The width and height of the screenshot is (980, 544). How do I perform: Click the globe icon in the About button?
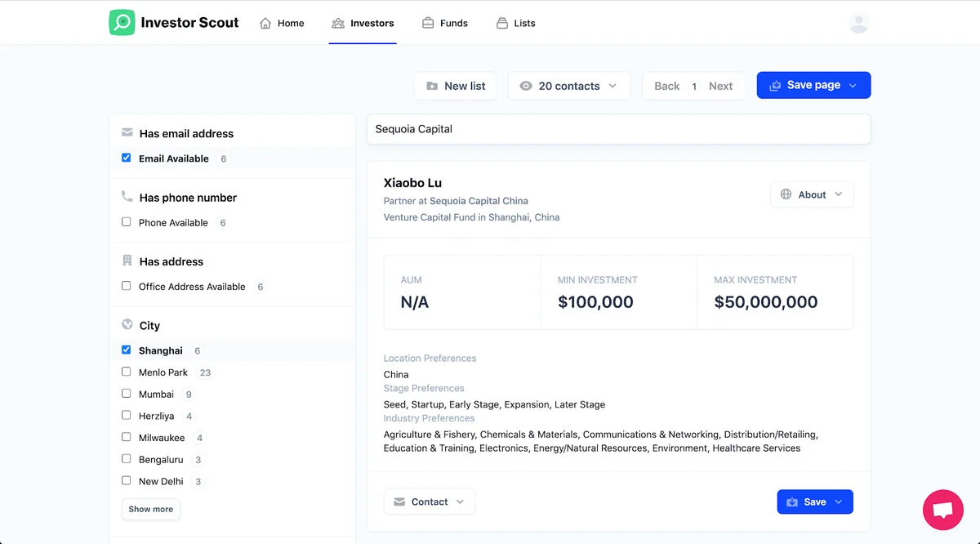click(786, 194)
